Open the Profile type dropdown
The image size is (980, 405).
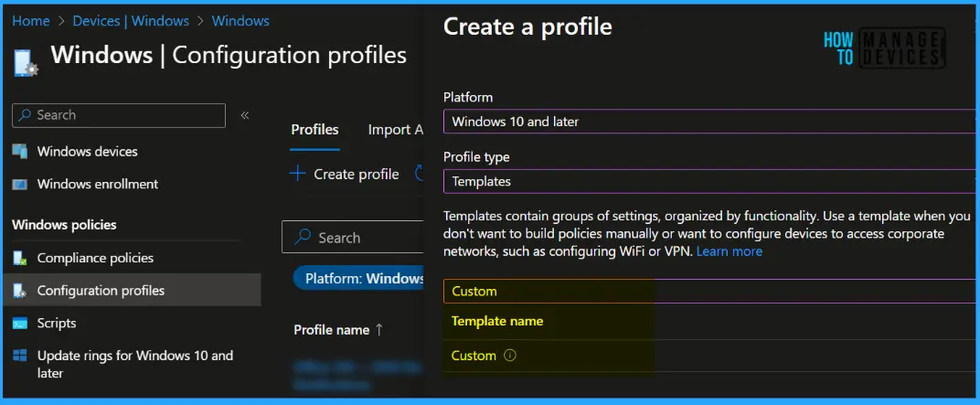[708, 181]
